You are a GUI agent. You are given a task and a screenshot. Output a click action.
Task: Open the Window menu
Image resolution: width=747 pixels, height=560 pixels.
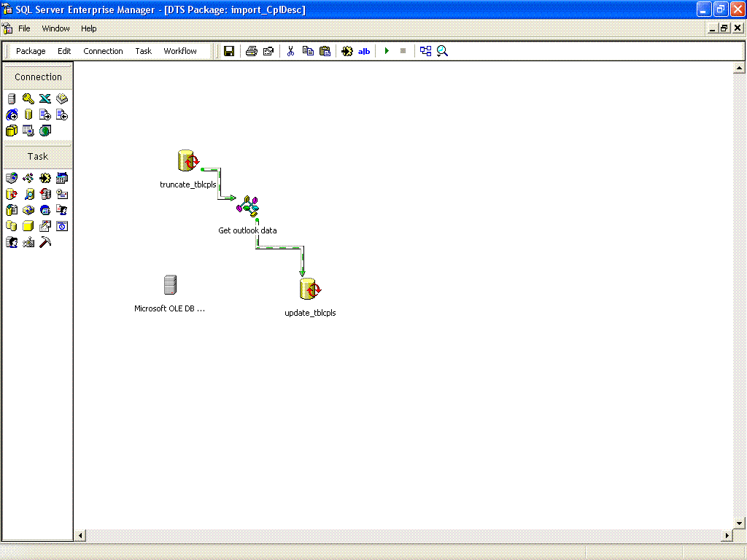pyautogui.click(x=55, y=28)
